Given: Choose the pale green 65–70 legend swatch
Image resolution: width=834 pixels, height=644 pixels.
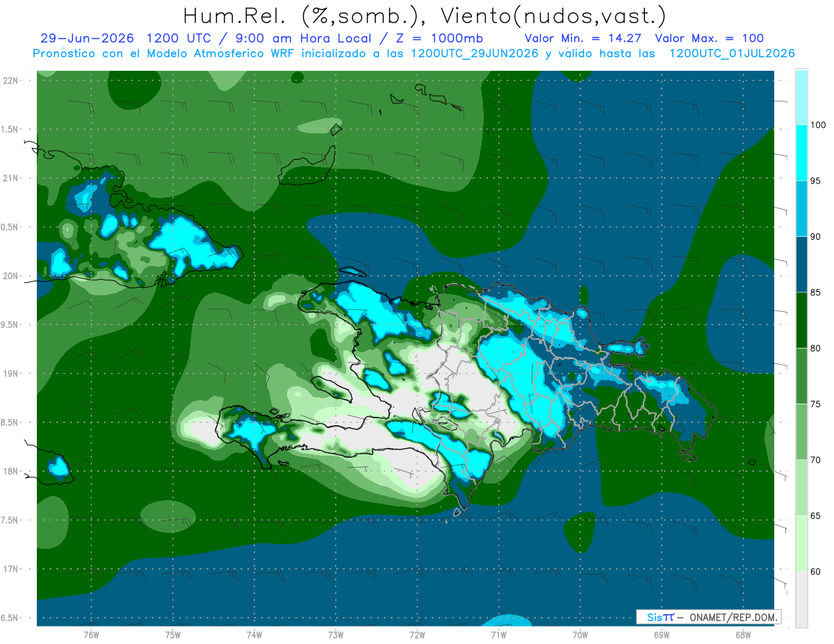Looking at the screenshot, I should pyautogui.click(x=801, y=488).
